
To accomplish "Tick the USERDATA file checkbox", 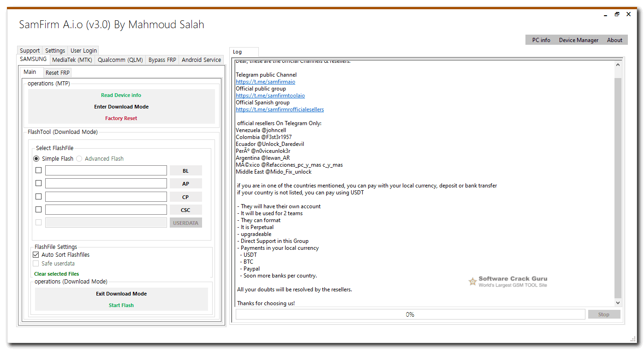I will coord(38,223).
